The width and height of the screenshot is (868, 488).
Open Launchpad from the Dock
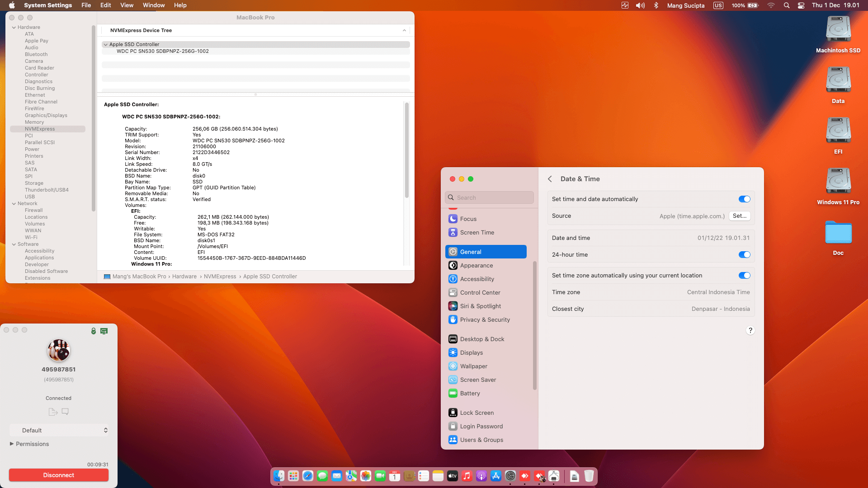pos(293,476)
